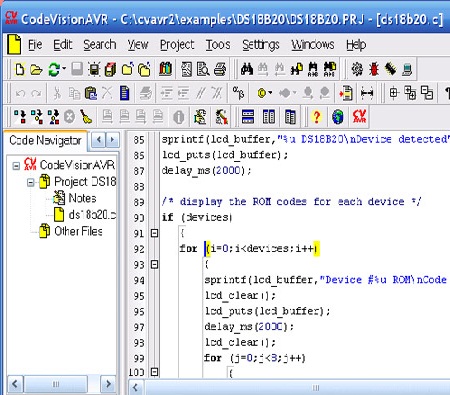The width and height of the screenshot is (450, 395).
Task: Create a new file with toolbar icon
Action: [20, 70]
